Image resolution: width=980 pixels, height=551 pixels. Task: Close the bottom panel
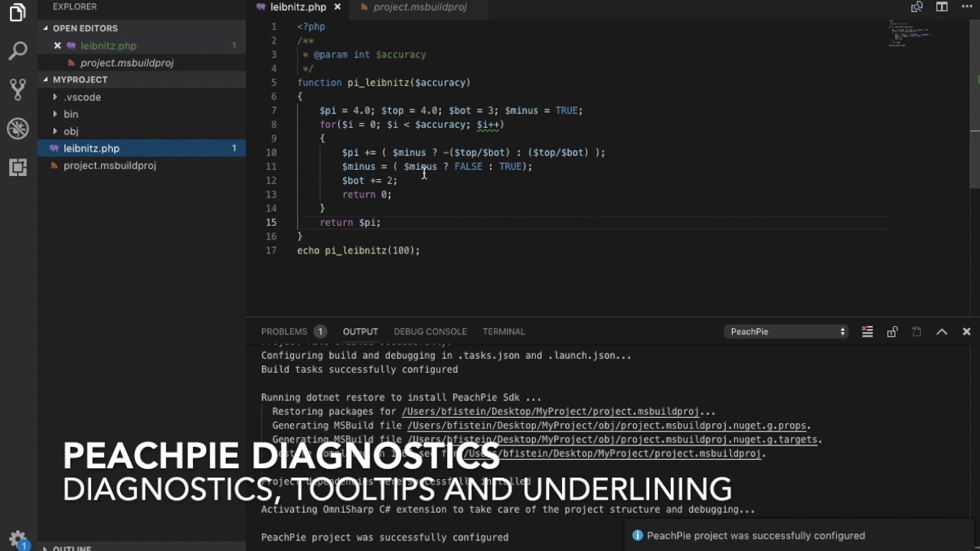click(966, 331)
